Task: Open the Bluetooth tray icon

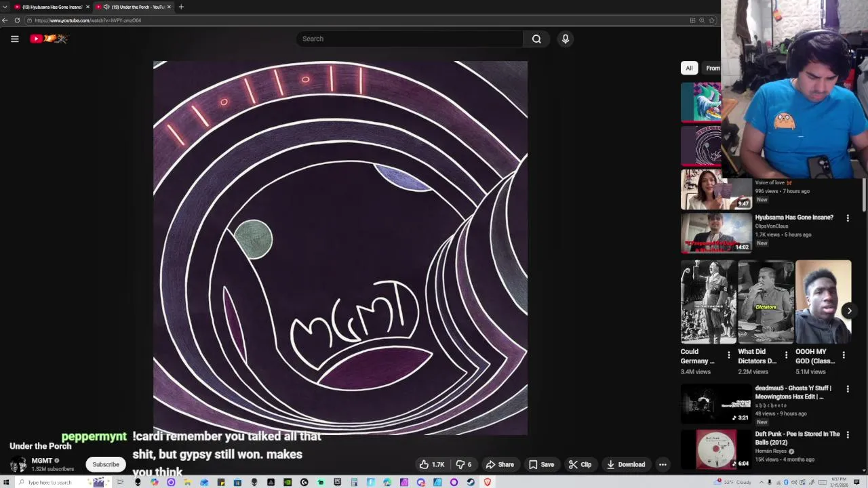Action: 786,482
